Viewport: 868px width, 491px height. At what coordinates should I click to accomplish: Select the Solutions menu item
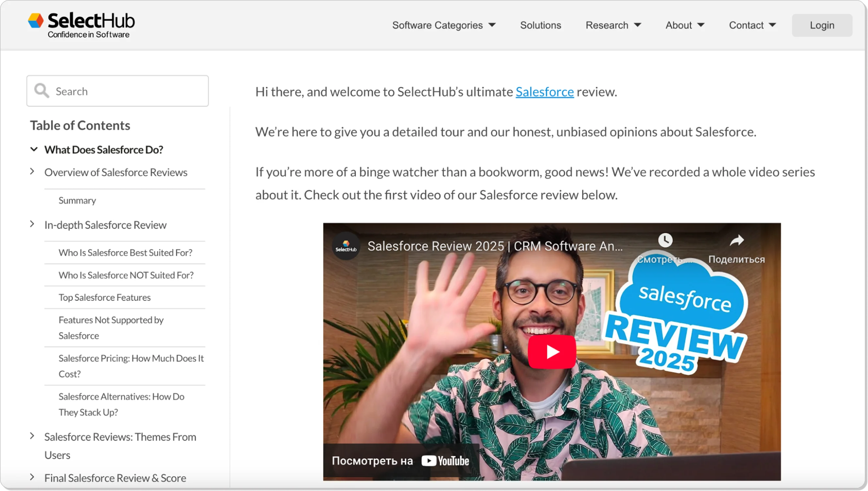[540, 25]
